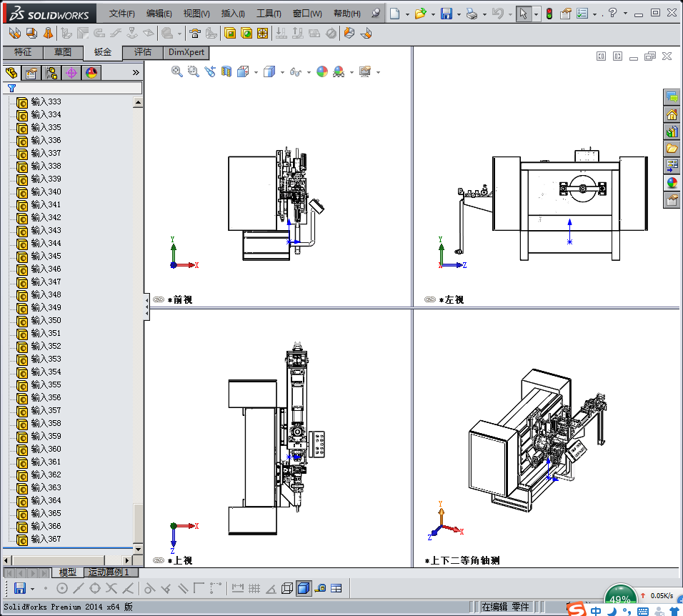Click the Section View icon
Image resolution: width=683 pixels, height=616 pixels.
point(226,71)
